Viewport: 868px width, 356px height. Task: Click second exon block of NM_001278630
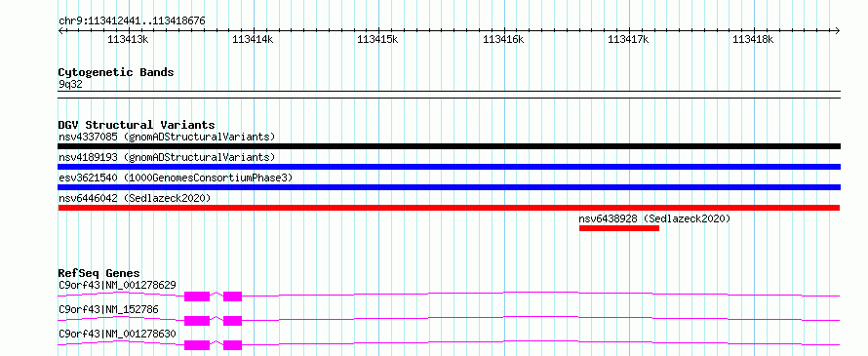(x=232, y=345)
